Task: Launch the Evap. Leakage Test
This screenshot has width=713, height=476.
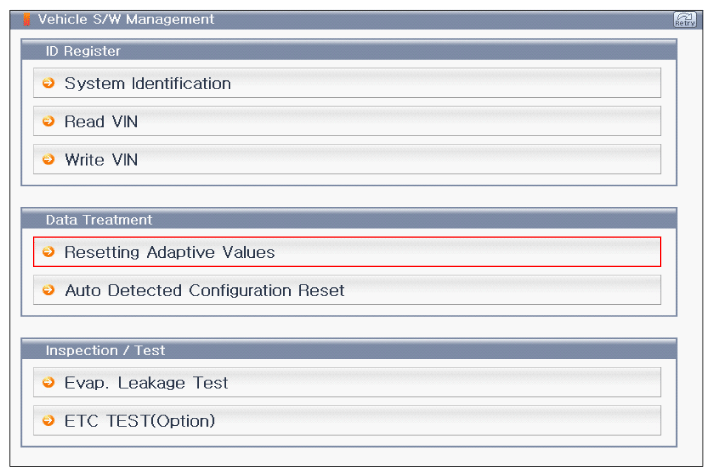Action: (146, 383)
